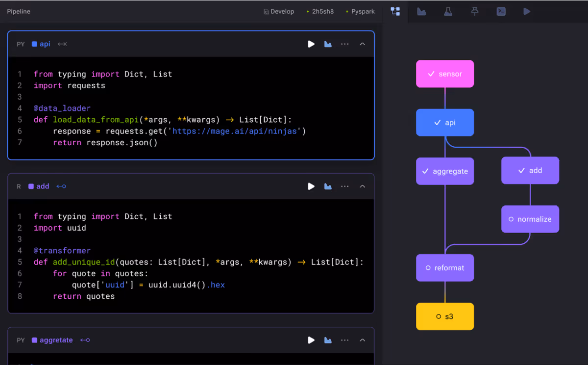Switch to the dependency tree view tab
Viewport: 588px width, 365px height.
pos(395,11)
